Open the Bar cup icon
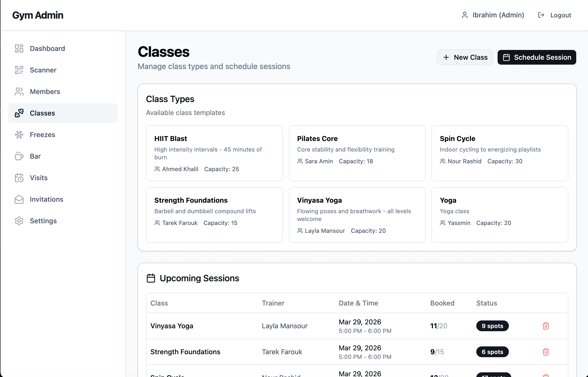The image size is (588, 377). click(x=19, y=156)
